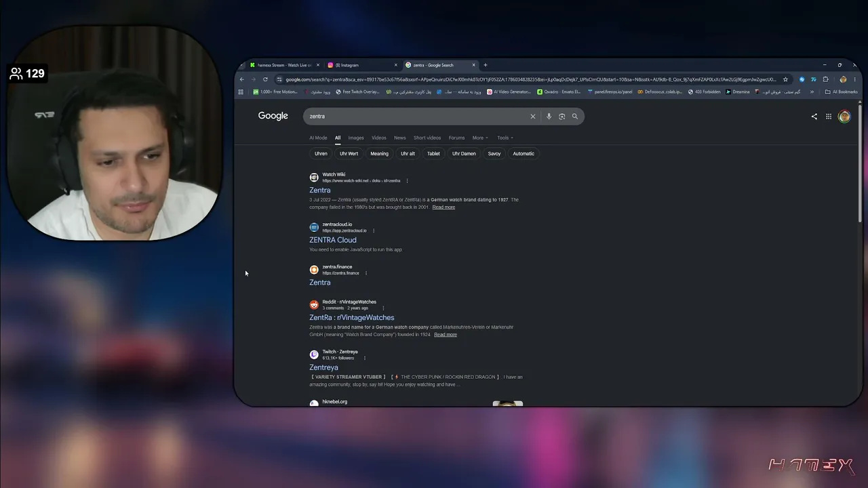The width and height of the screenshot is (868, 488).
Task: Click the Automatic suggestion chip
Action: (524, 154)
